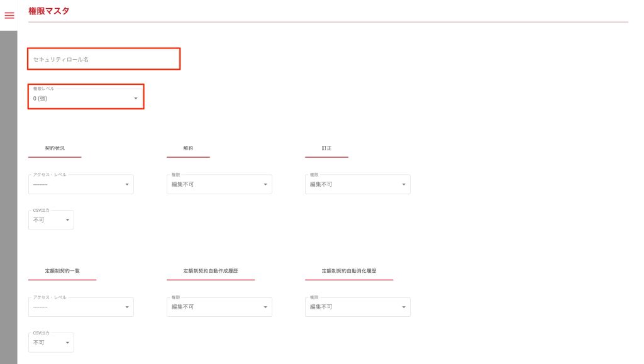Open the 権限レベル dropdown showing 0 (強)
644x364 pixels.
(x=86, y=98)
